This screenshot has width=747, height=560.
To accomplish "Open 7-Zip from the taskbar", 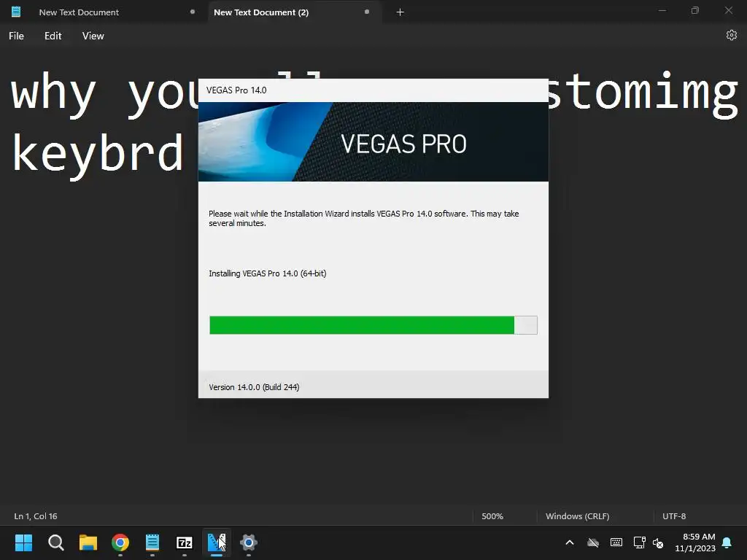I will pyautogui.click(x=185, y=542).
